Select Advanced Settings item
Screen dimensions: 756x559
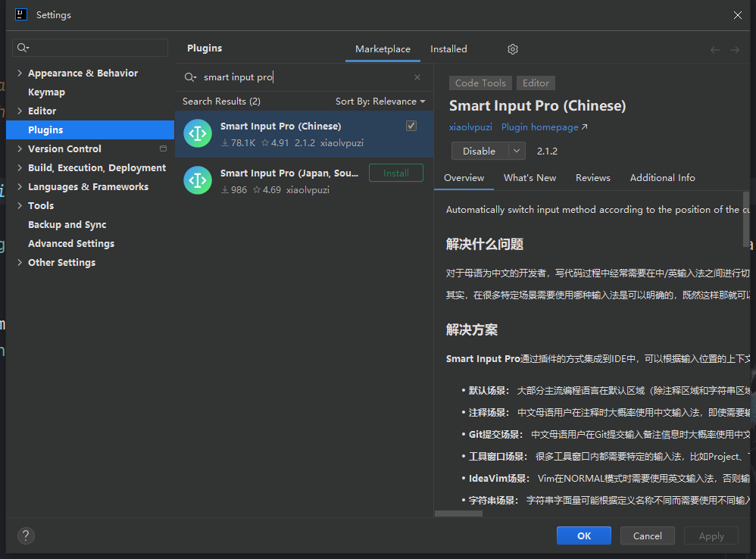point(71,243)
